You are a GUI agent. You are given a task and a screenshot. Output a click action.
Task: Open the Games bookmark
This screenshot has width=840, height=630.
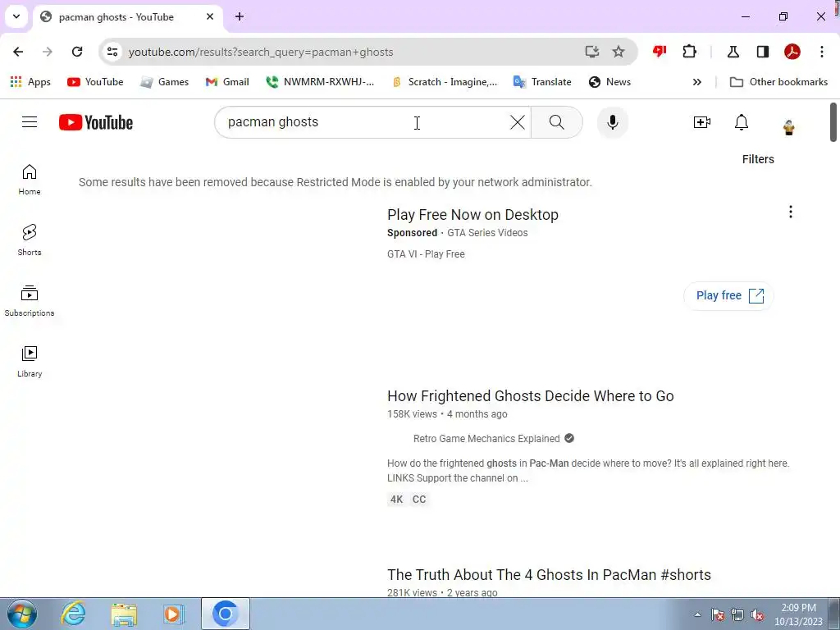click(164, 82)
